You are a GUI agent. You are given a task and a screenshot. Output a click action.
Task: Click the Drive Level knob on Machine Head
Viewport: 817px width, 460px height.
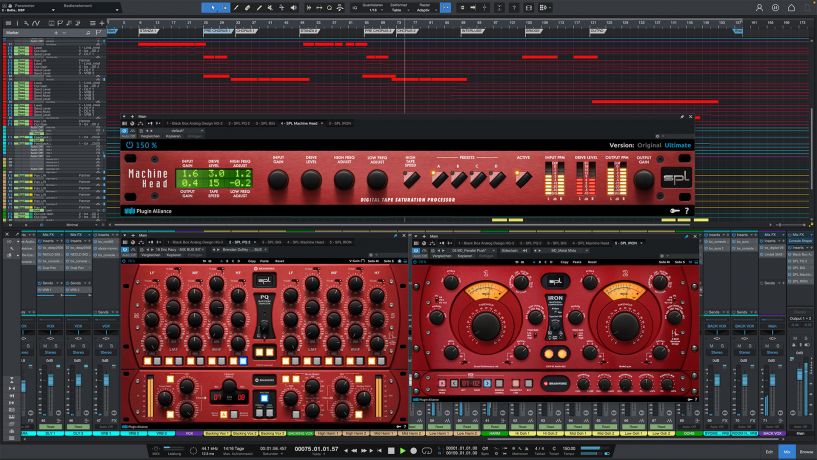[311, 180]
